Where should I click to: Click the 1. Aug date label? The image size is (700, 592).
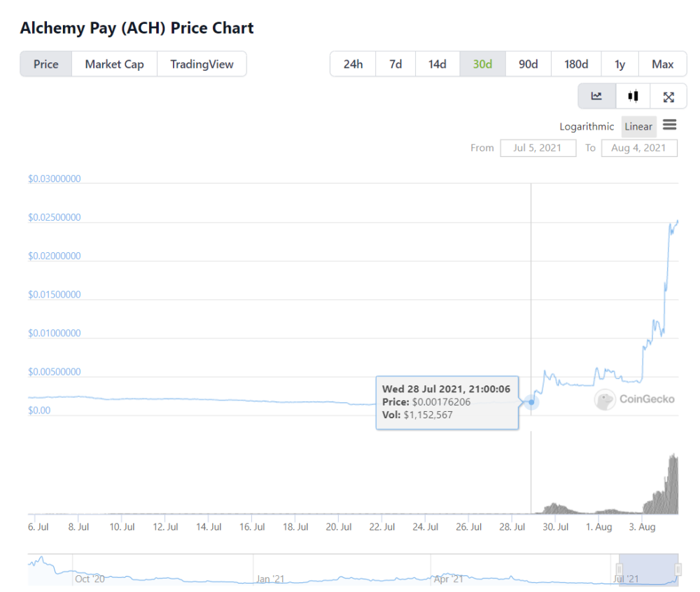coord(599,528)
